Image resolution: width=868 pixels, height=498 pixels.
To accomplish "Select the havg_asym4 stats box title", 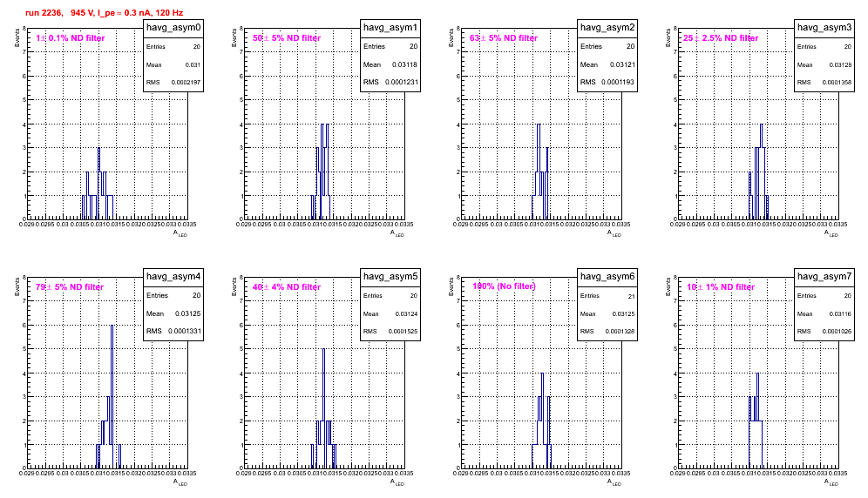I will [173, 276].
